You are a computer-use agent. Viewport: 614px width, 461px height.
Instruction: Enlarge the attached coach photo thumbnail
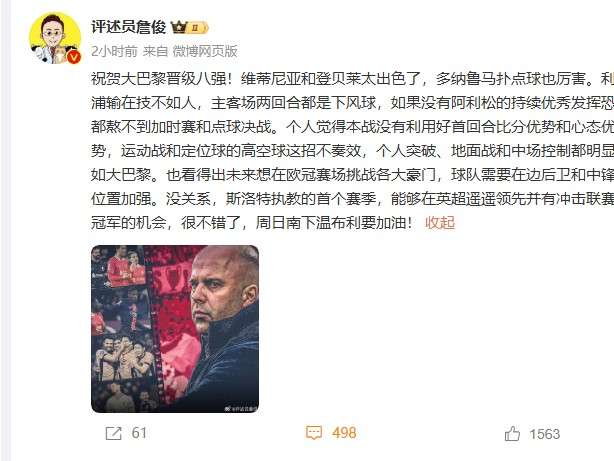point(175,329)
